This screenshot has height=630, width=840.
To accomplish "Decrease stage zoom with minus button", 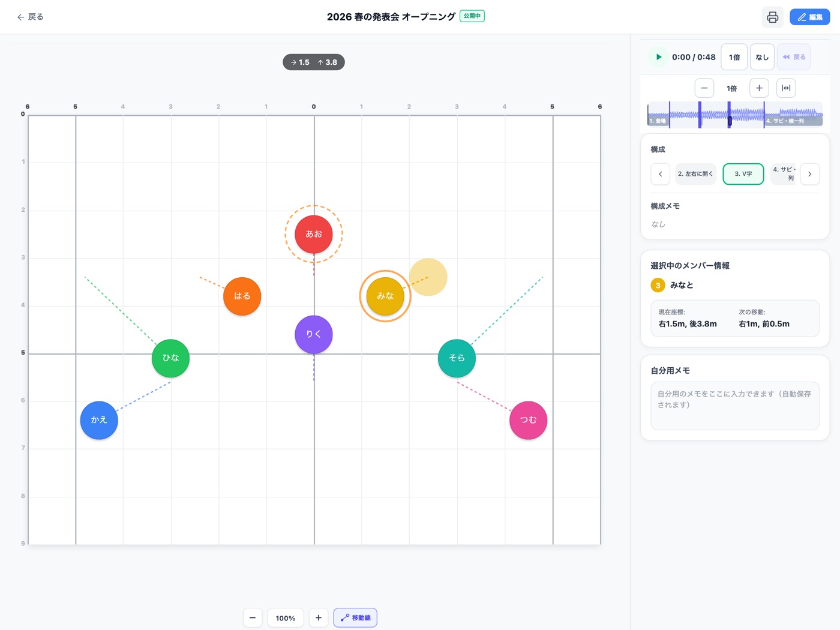I will coord(253,617).
